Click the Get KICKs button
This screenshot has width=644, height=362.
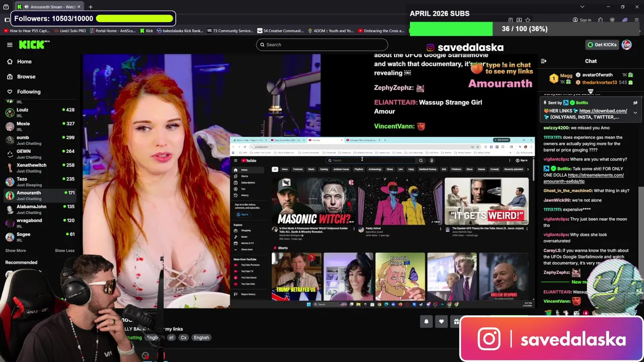click(x=602, y=45)
